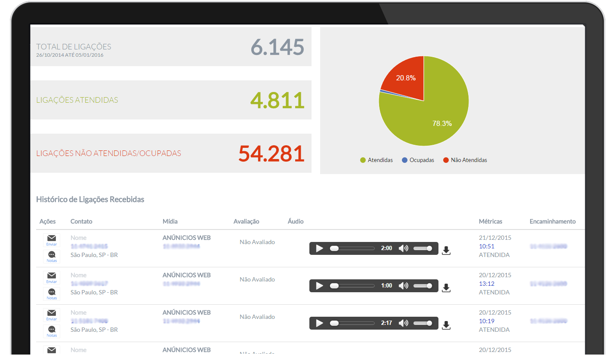Screen dimensions: 611x364
Task: Play the 2:00 audio recording
Action: [319, 248]
